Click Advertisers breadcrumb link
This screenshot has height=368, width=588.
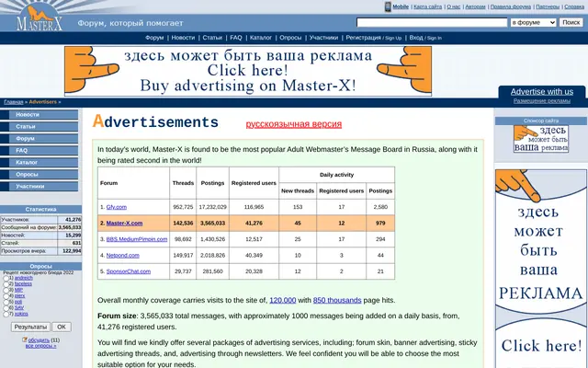tap(43, 102)
